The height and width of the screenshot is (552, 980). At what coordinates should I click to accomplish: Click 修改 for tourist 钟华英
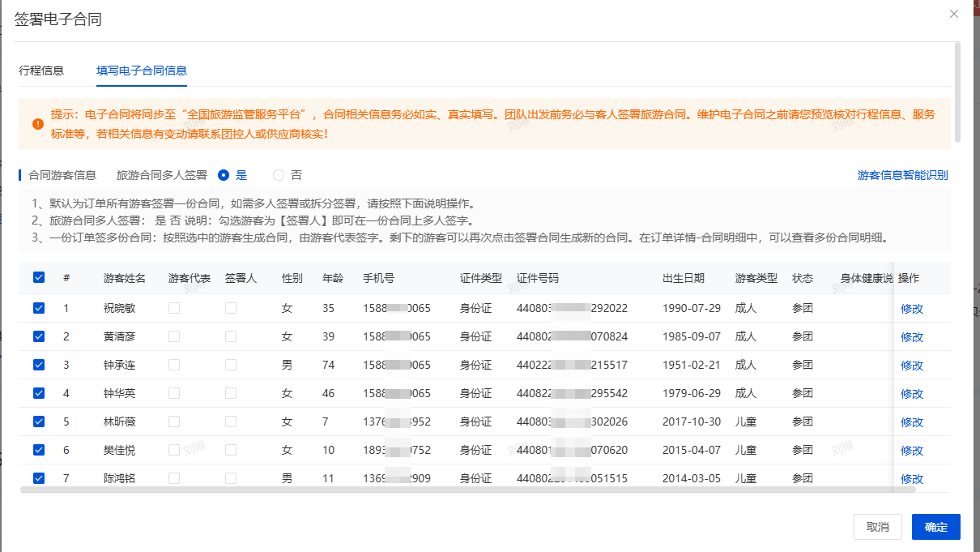912,394
